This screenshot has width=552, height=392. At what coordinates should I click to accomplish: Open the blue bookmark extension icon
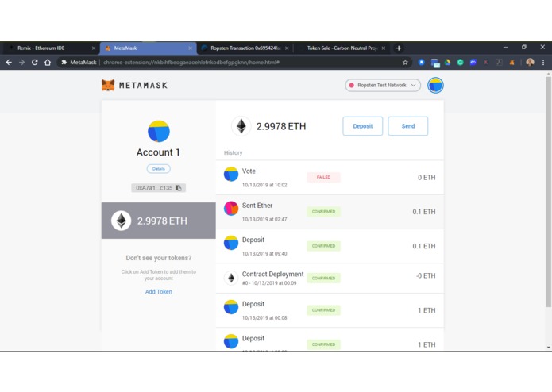tap(422, 62)
